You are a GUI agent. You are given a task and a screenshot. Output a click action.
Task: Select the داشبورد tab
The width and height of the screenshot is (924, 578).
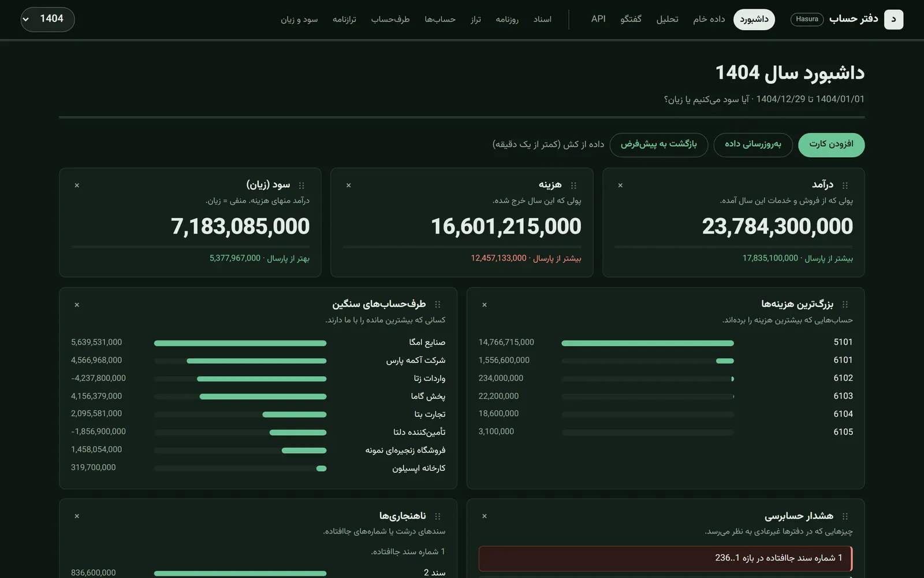pos(754,19)
